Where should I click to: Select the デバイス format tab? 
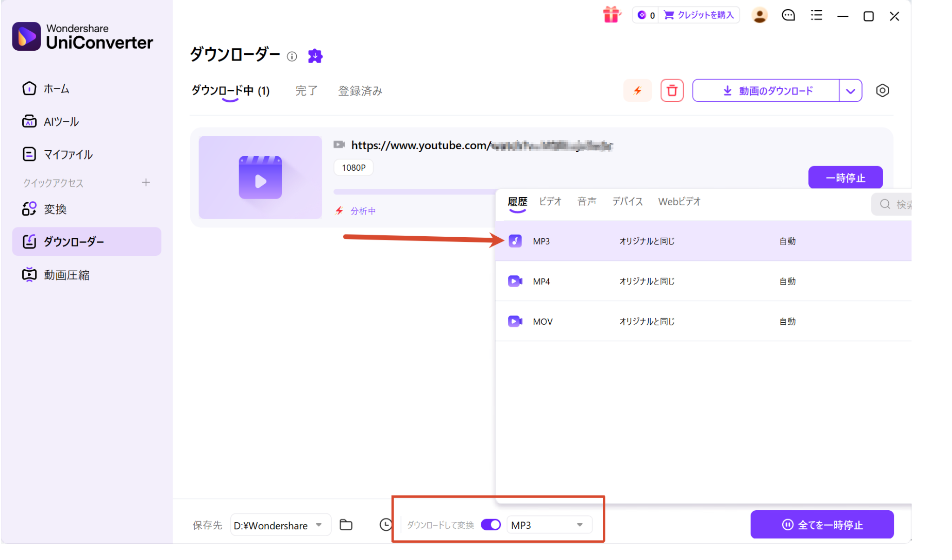pos(627,201)
